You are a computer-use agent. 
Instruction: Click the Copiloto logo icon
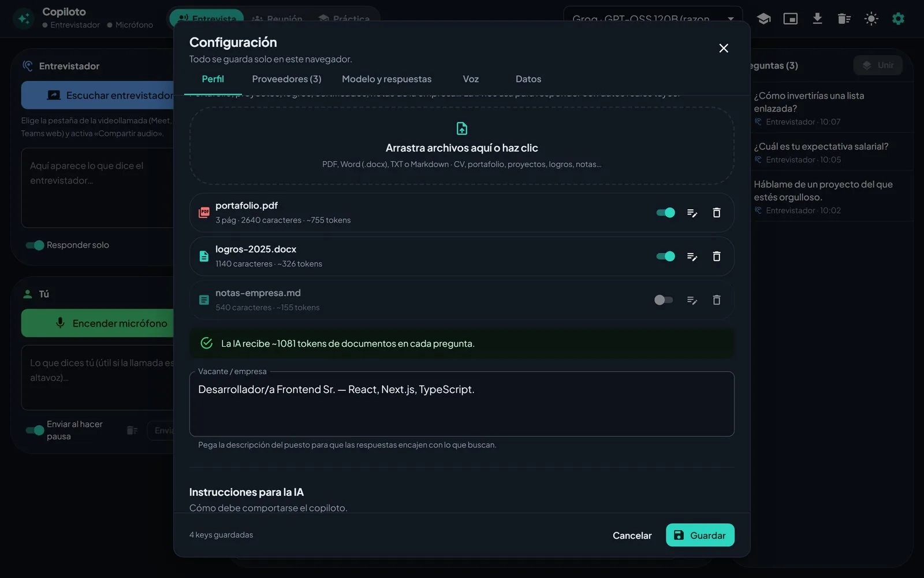point(24,18)
